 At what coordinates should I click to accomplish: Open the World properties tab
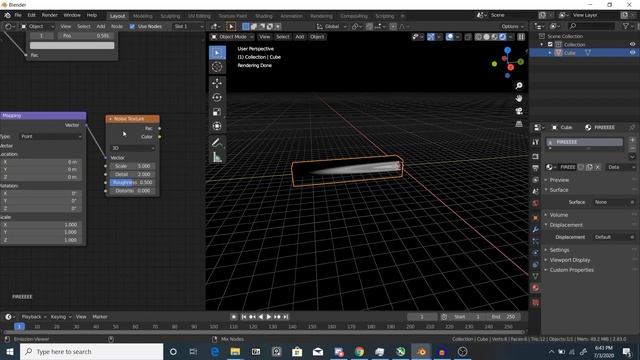(x=536, y=203)
